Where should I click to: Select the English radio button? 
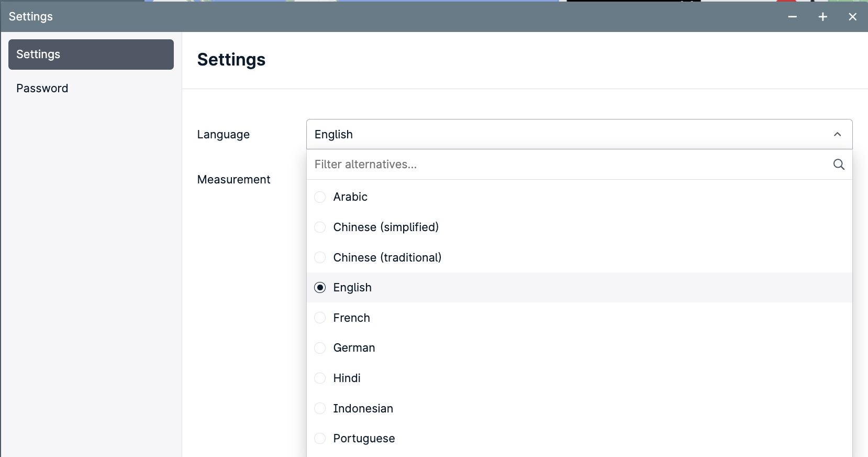(320, 288)
